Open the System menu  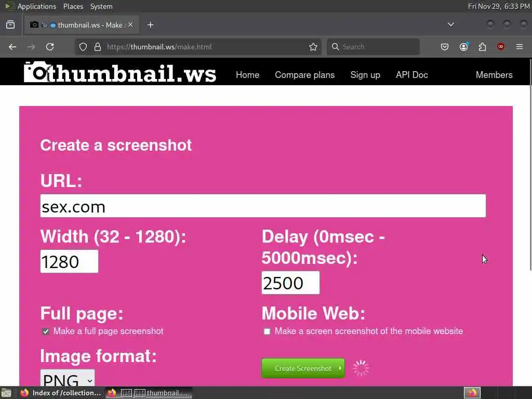click(101, 6)
